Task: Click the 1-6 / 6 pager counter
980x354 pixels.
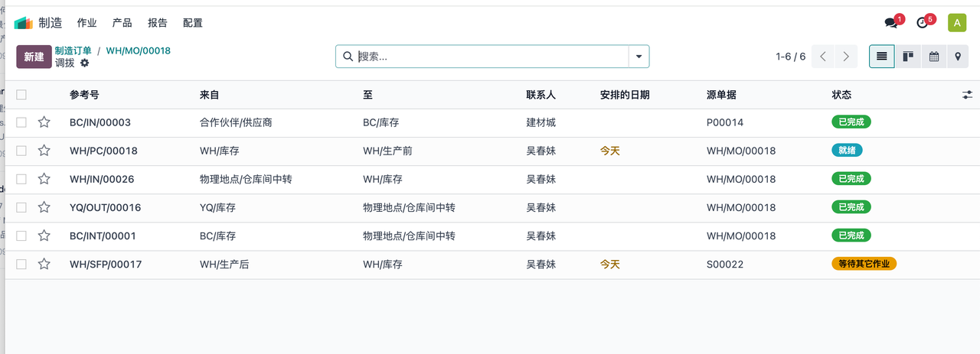Action: tap(790, 57)
